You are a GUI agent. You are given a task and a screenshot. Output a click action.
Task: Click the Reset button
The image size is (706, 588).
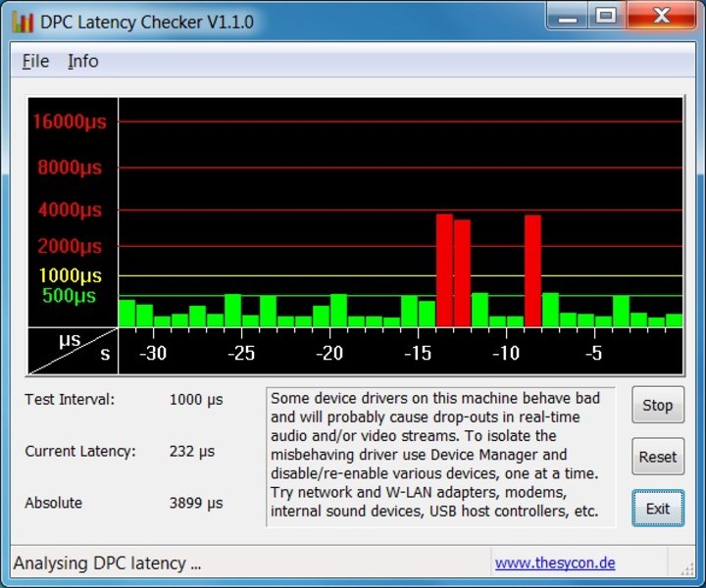pyautogui.click(x=658, y=457)
